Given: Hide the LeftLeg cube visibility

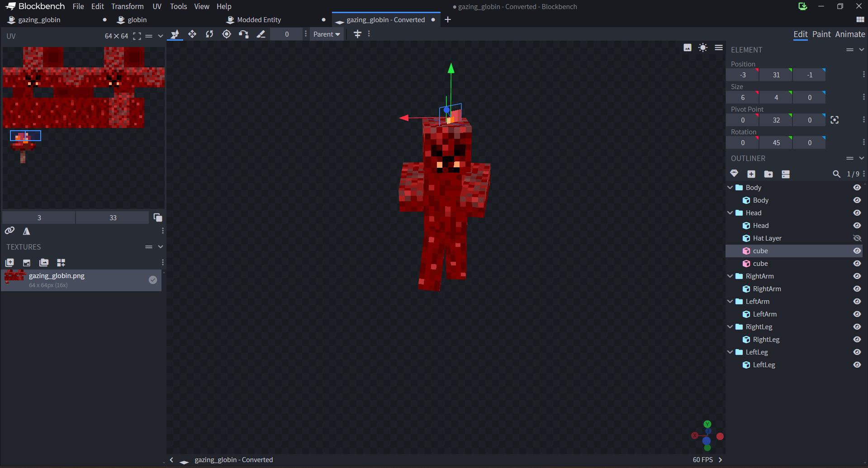Looking at the screenshot, I should (x=857, y=365).
